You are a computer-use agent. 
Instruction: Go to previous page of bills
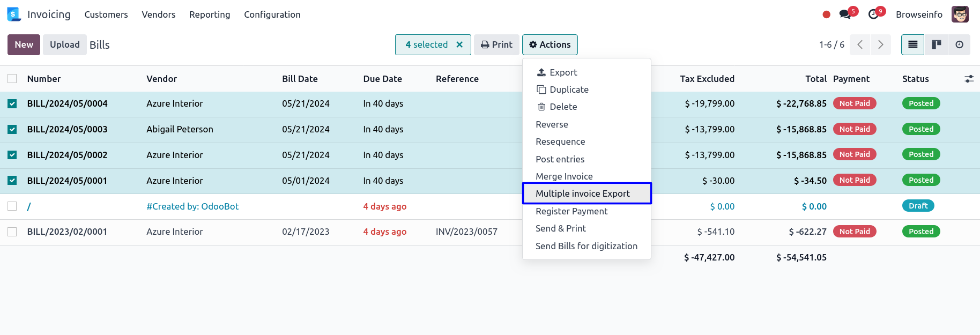point(860,44)
